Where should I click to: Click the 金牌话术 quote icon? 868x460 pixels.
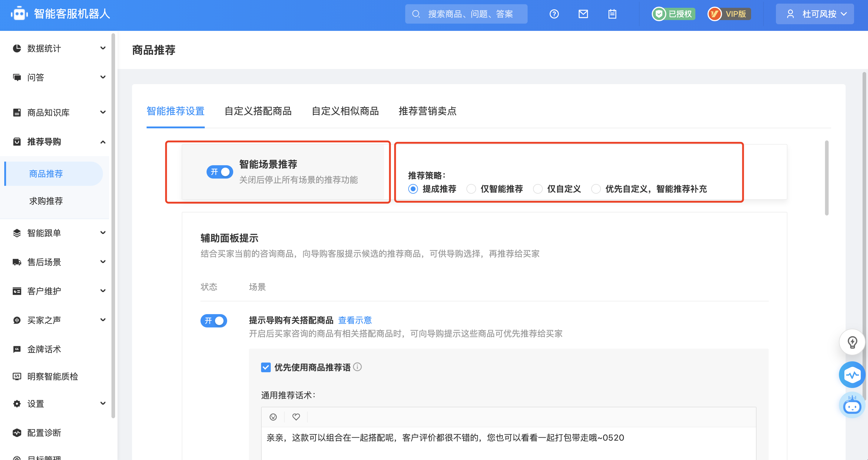17,349
